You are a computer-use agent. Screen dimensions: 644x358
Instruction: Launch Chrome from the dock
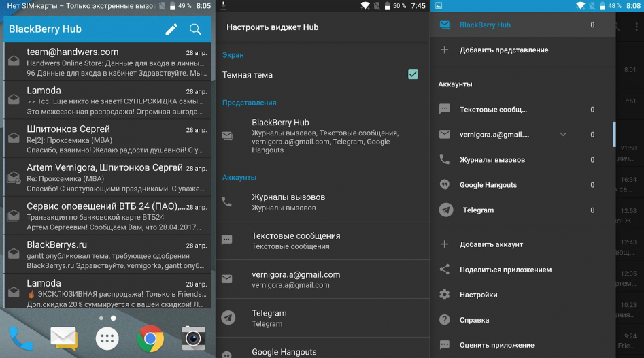pos(150,338)
